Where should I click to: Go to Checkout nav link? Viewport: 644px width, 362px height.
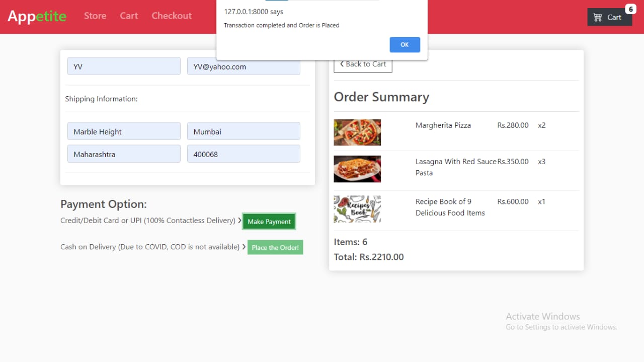172,16
